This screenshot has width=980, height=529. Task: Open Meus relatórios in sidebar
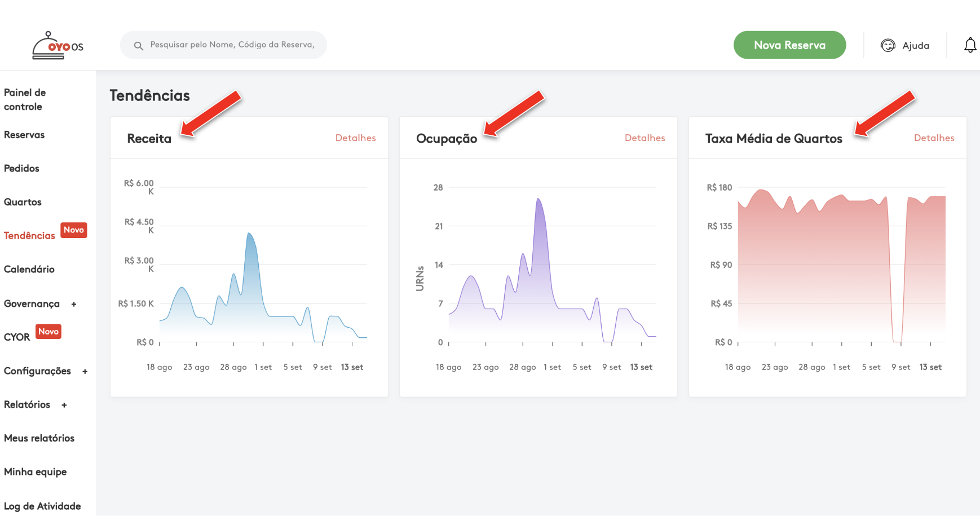coord(39,438)
